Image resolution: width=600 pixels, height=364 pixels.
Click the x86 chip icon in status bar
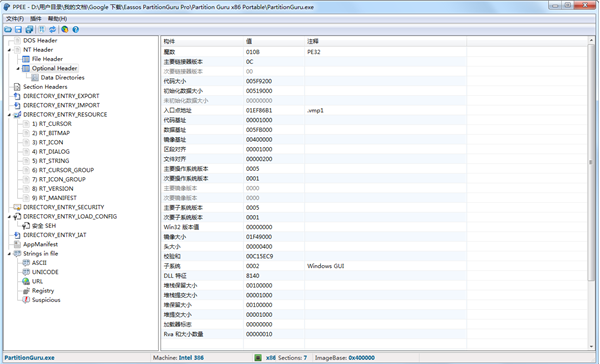[x=258, y=358]
